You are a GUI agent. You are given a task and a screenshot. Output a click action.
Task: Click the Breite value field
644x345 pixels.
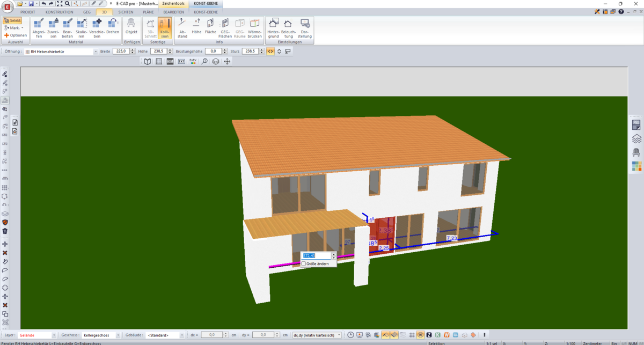120,52
